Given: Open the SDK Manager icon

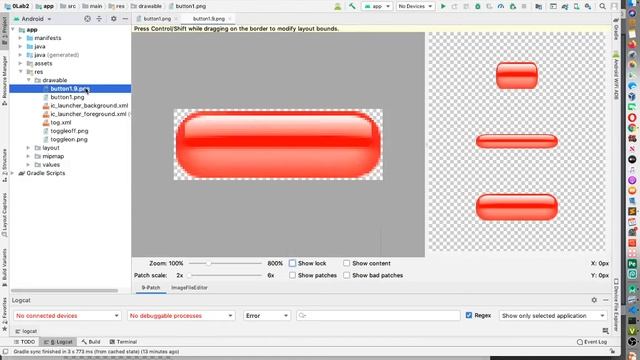Looking at the screenshot, I should click(588, 6).
